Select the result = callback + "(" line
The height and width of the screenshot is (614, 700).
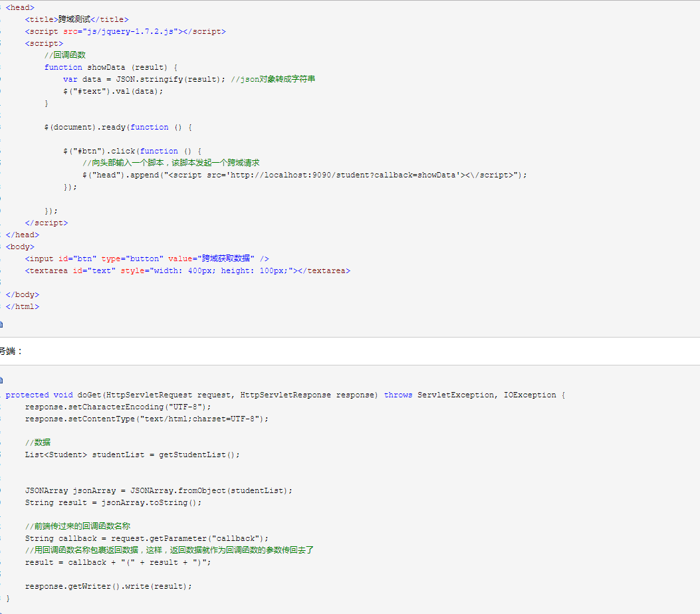[x=118, y=562]
